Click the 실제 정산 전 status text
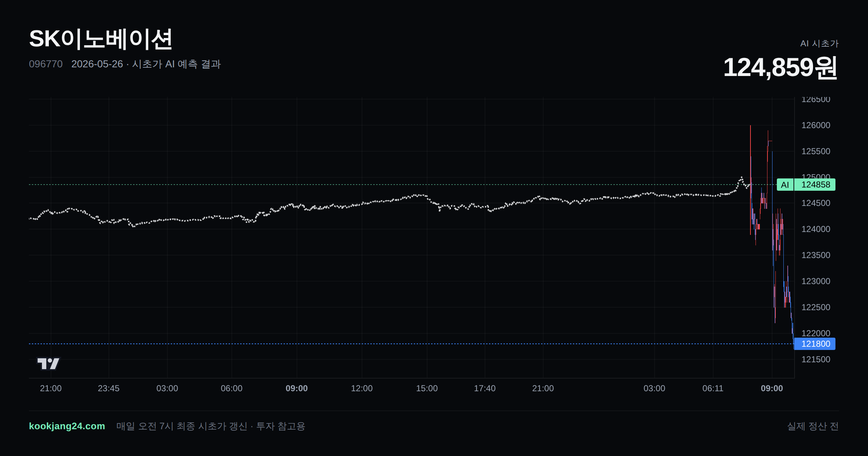 (x=813, y=426)
